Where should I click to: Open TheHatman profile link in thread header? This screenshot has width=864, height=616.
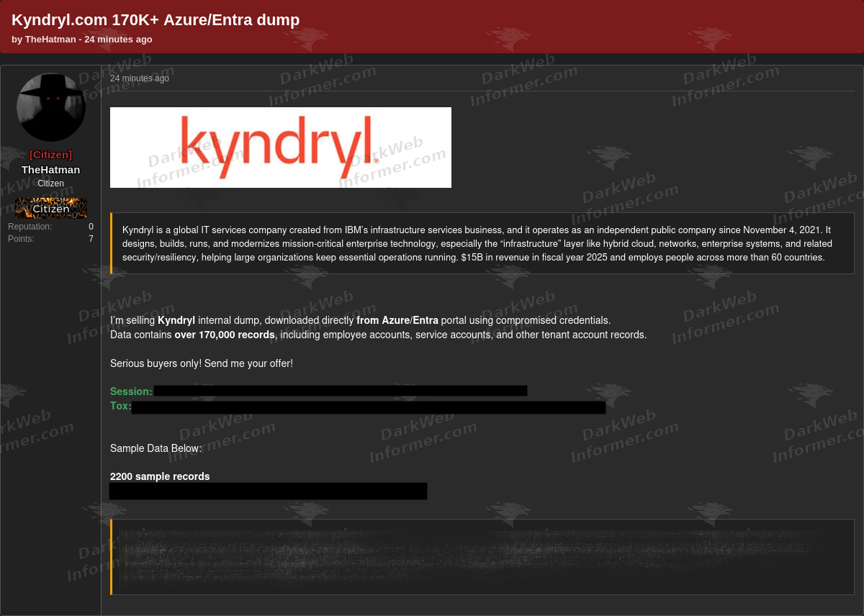(50, 39)
